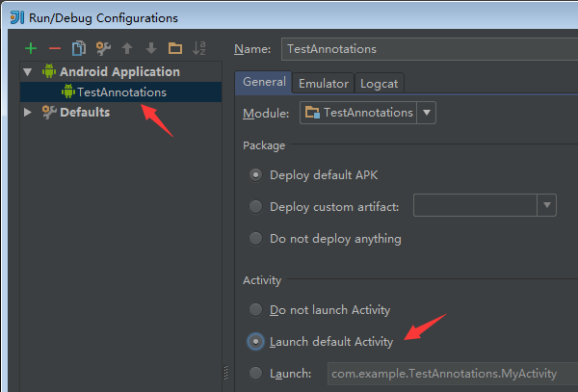This screenshot has height=392, width=578.
Task: Create a new folder with the folder icon
Action: [x=175, y=48]
